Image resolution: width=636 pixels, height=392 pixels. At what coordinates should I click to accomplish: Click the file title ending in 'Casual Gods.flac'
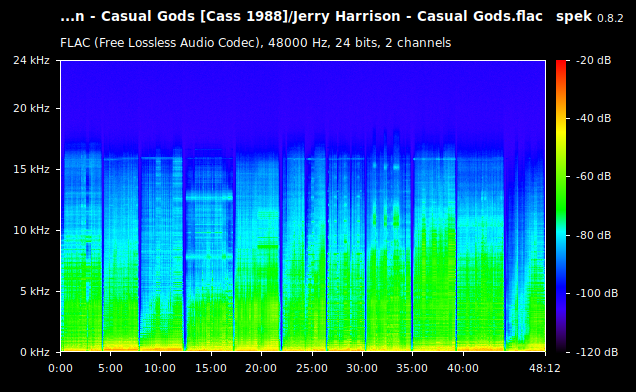(x=301, y=17)
